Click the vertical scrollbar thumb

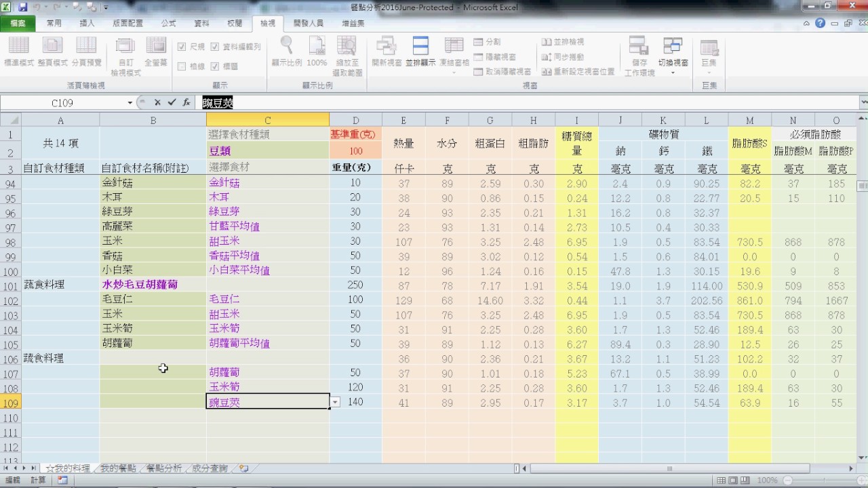click(863, 186)
